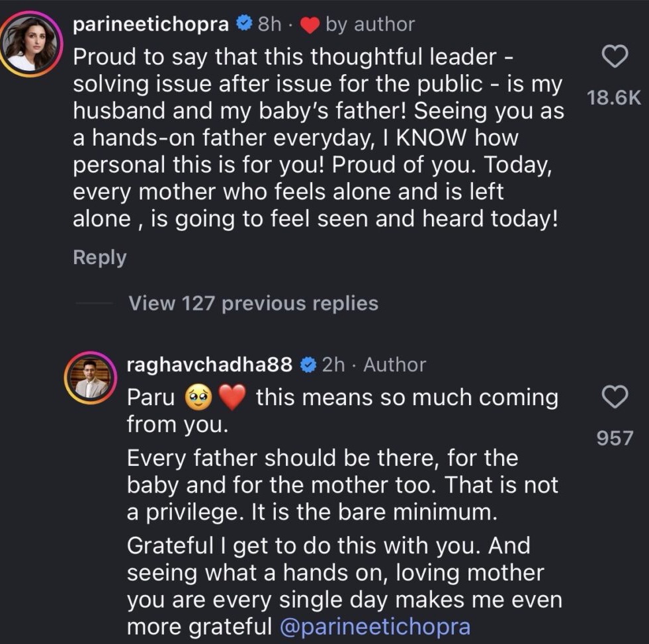649x644 pixels.
Task: Click the 'by author' like indicator text
Action: coord(370,24)
